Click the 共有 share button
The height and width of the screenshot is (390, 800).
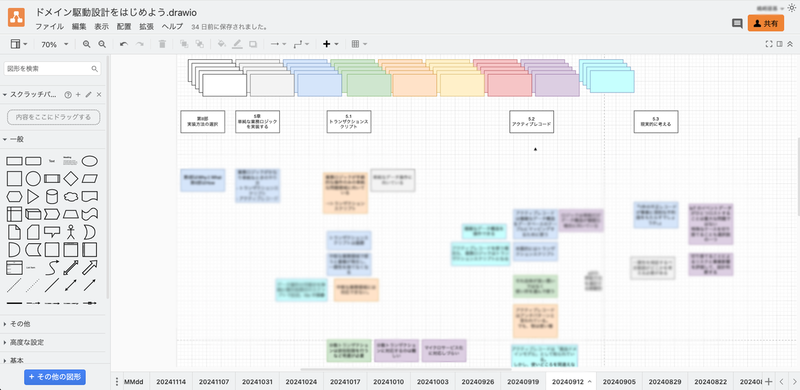point(765,23)
